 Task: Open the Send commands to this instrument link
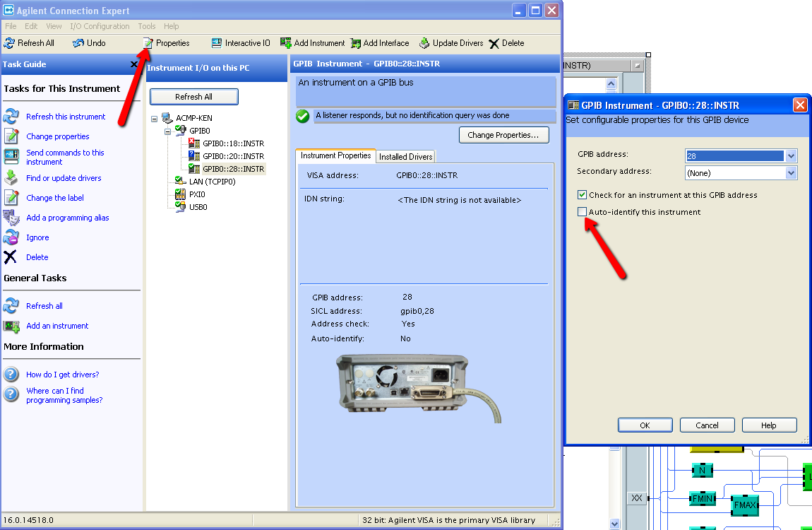click(65, 157)
